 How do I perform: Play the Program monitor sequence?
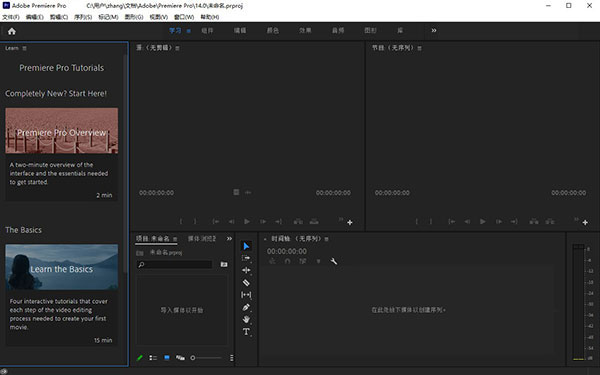483,221
